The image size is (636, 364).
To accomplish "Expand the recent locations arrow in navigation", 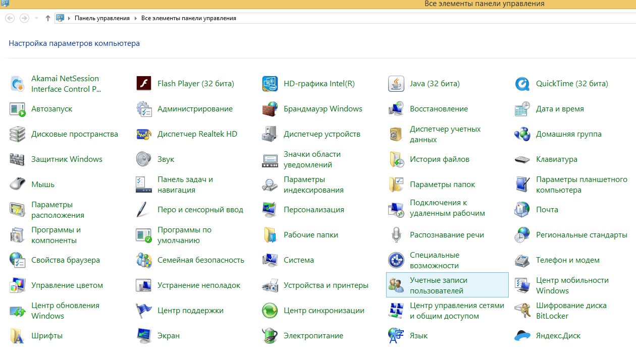I will [x=36, y=18].
